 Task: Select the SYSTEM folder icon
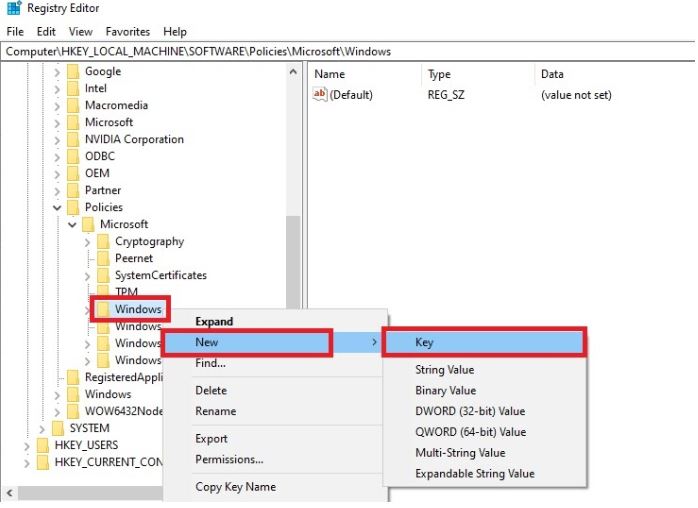point(58,428)
